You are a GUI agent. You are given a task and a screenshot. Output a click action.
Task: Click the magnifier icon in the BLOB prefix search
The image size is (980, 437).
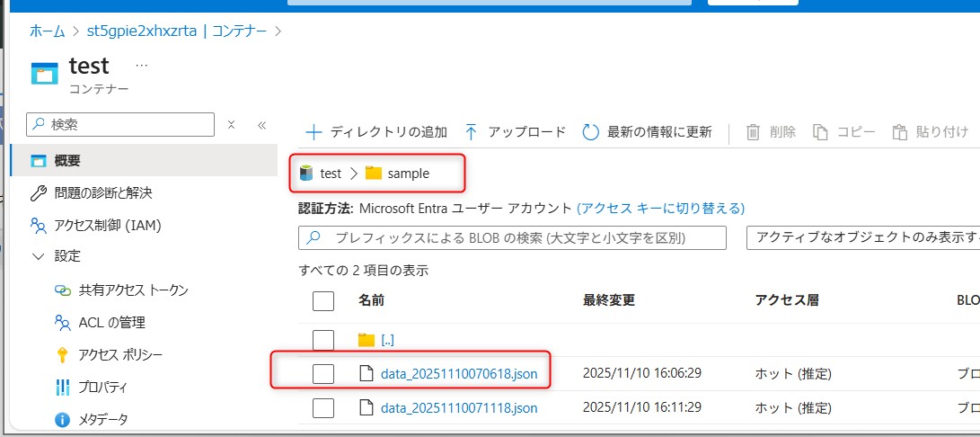click(314, 238)
